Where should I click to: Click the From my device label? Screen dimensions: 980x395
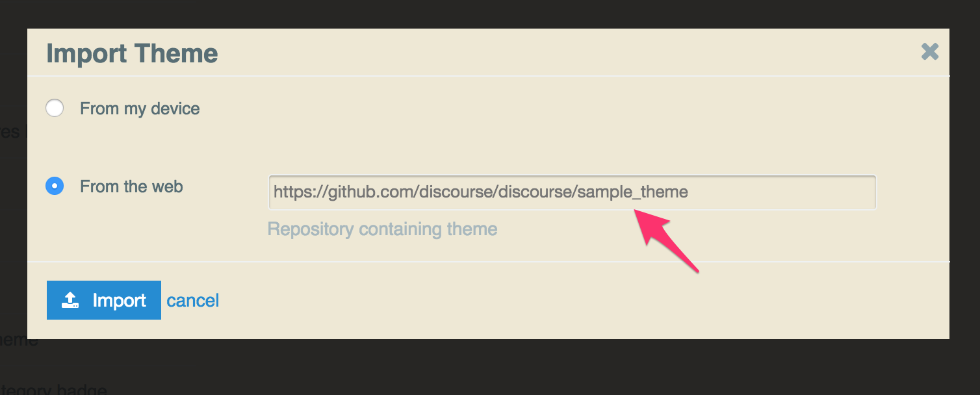pyautogui.click(x=140, y=108)
